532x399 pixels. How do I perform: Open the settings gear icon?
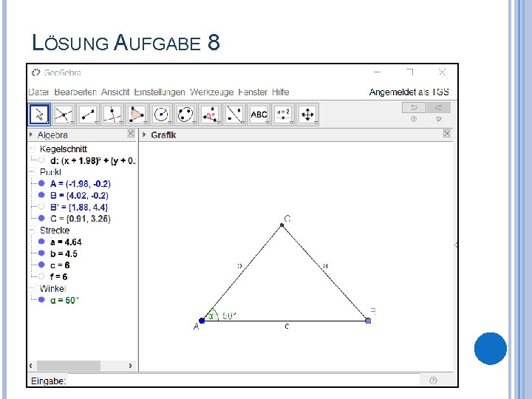439,119
